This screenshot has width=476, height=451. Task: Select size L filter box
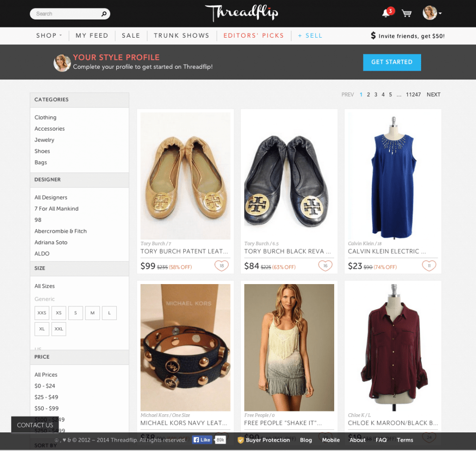pyautogui.click(x=109, y=313)
